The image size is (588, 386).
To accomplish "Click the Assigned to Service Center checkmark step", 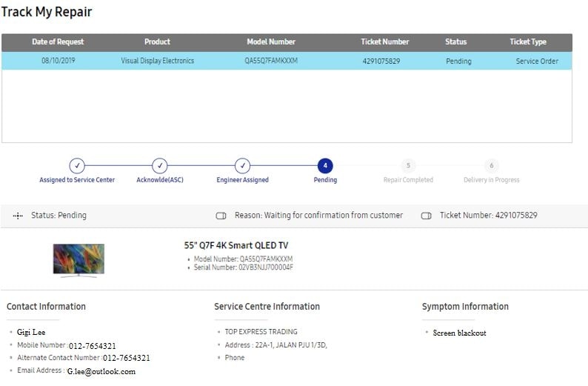I will [77, 165].
